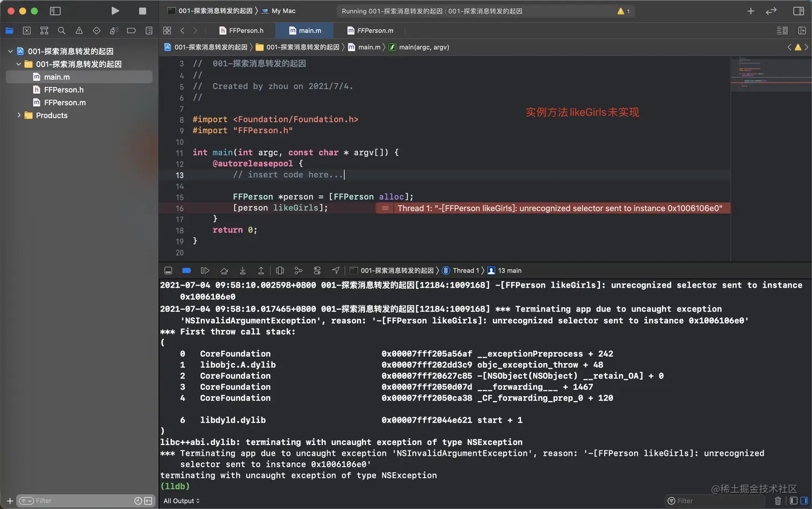This screenshot has width=812, height=509.
Task: Step over the current line
Action: click(224, 271)
